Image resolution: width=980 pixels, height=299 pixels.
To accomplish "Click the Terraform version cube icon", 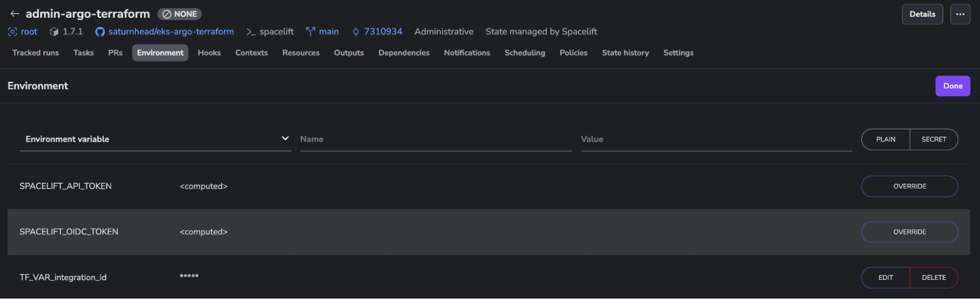I will [54, 32].
